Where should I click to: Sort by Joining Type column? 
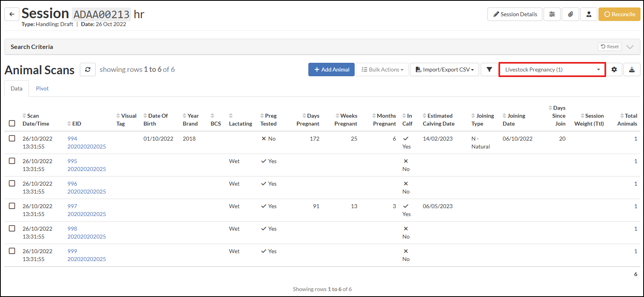(x=483, y=120)
